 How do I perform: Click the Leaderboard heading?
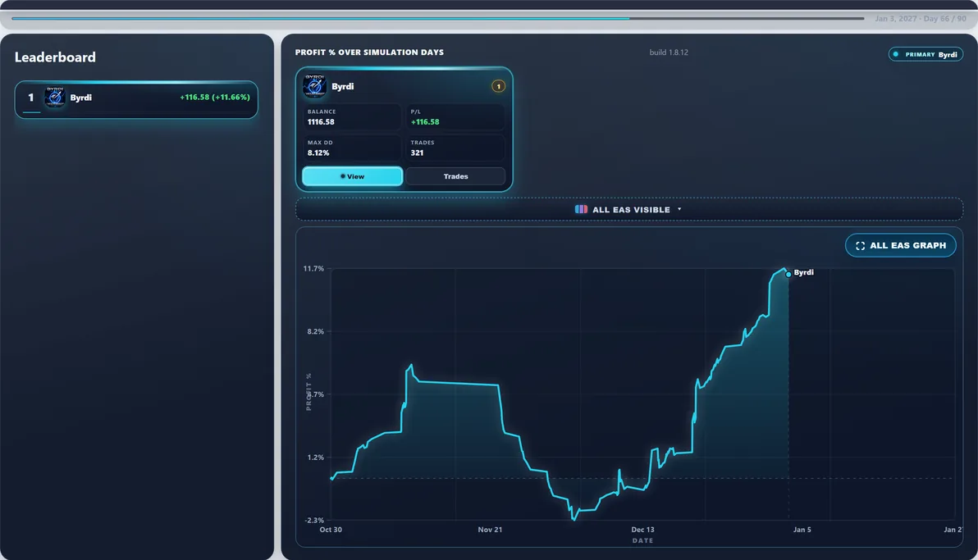click(55, 57)
